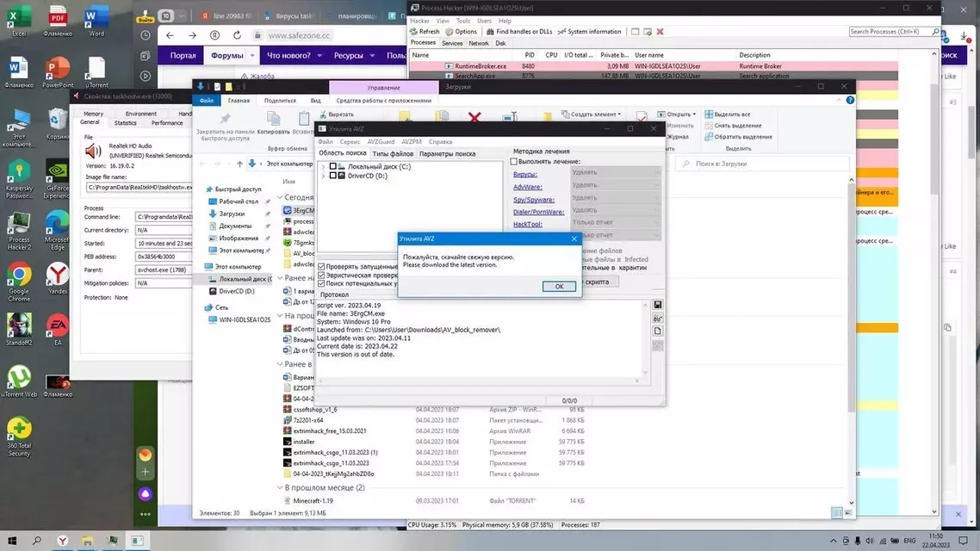Click the red delete X in Explorer ribbon
980x551 pixels.
474,117
